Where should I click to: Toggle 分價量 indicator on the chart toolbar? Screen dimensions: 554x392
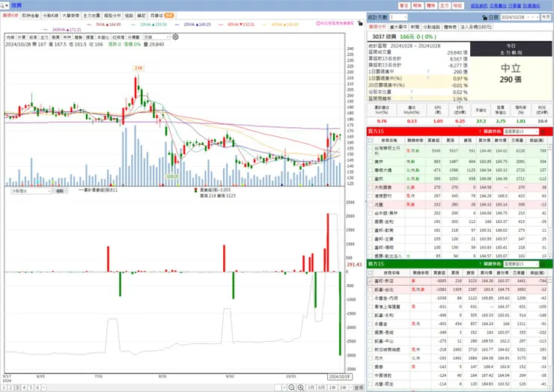133,37
